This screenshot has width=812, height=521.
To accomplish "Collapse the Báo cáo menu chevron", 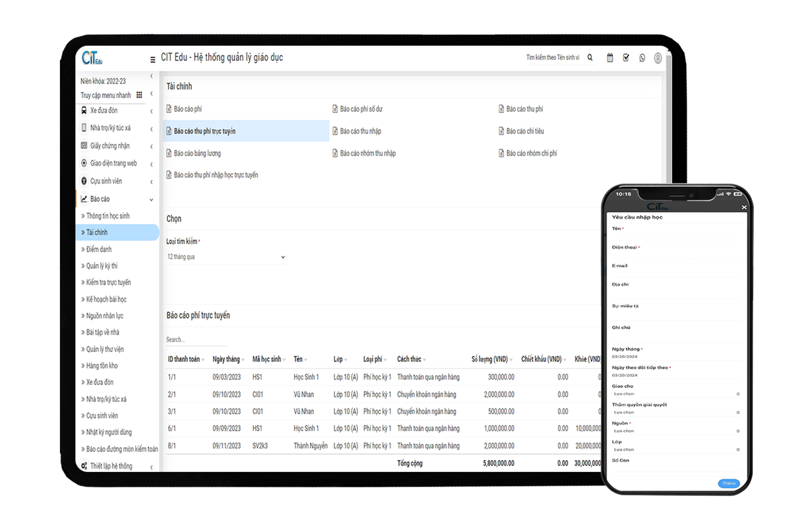I will point(152,200).
